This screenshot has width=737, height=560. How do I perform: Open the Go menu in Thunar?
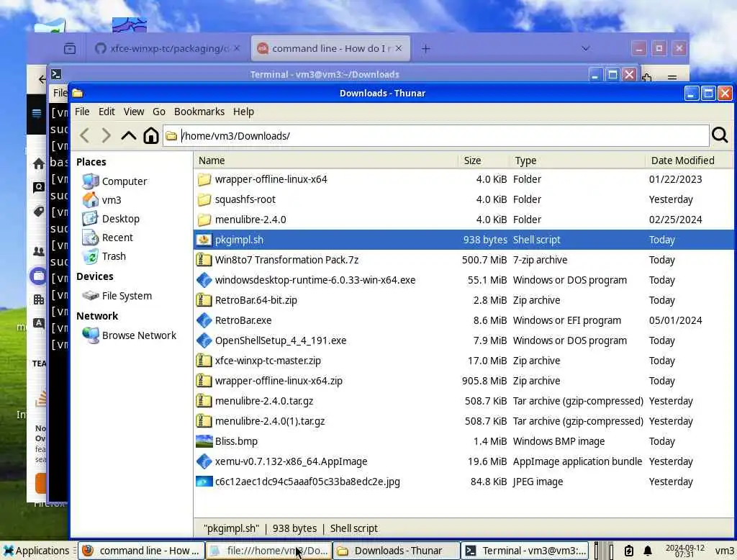click(x=159, y=112)
